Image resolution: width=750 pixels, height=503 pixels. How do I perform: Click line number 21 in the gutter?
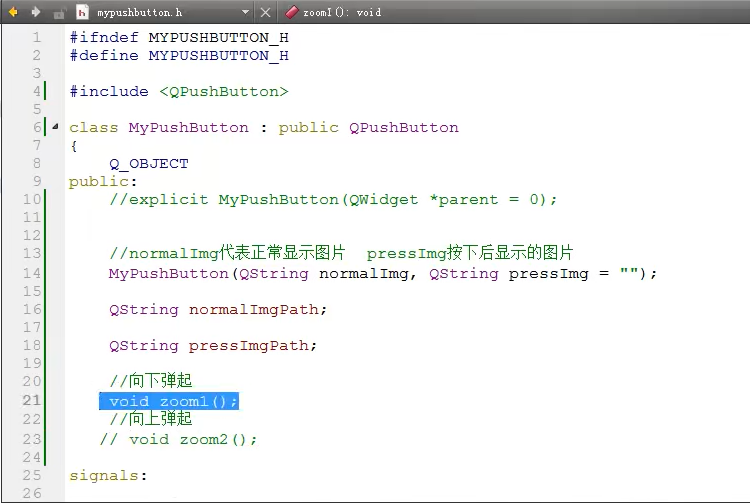point(31,400)
